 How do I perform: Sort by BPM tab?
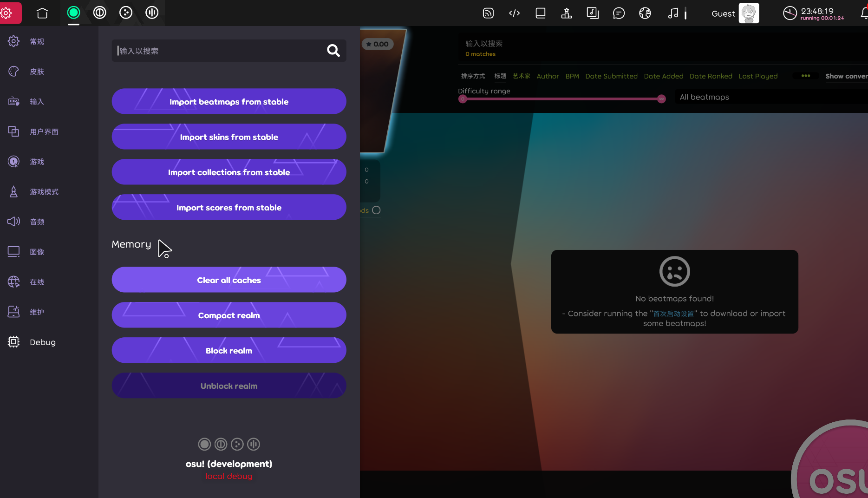(x=572, y=76)
